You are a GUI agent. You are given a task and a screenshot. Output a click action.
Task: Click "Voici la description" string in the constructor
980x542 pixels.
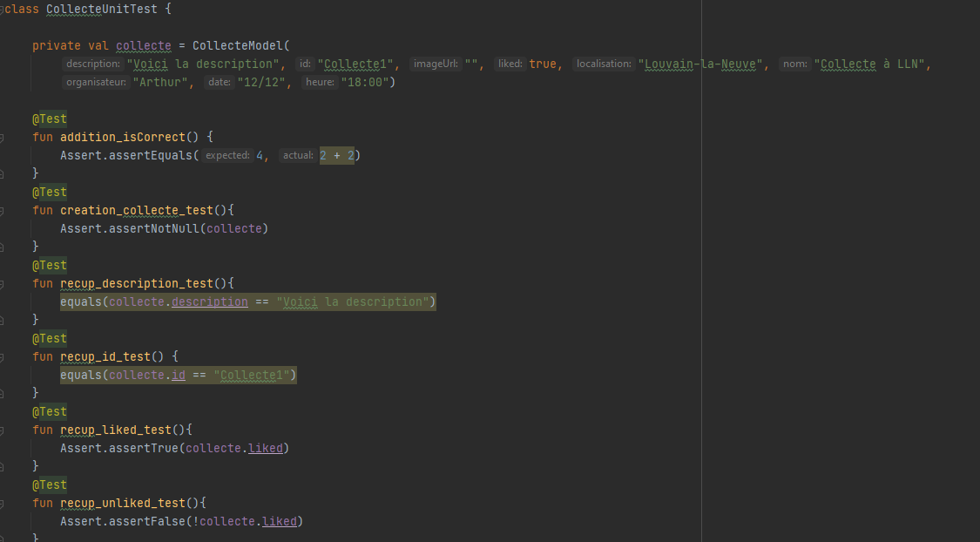click(x=203, y=64)
